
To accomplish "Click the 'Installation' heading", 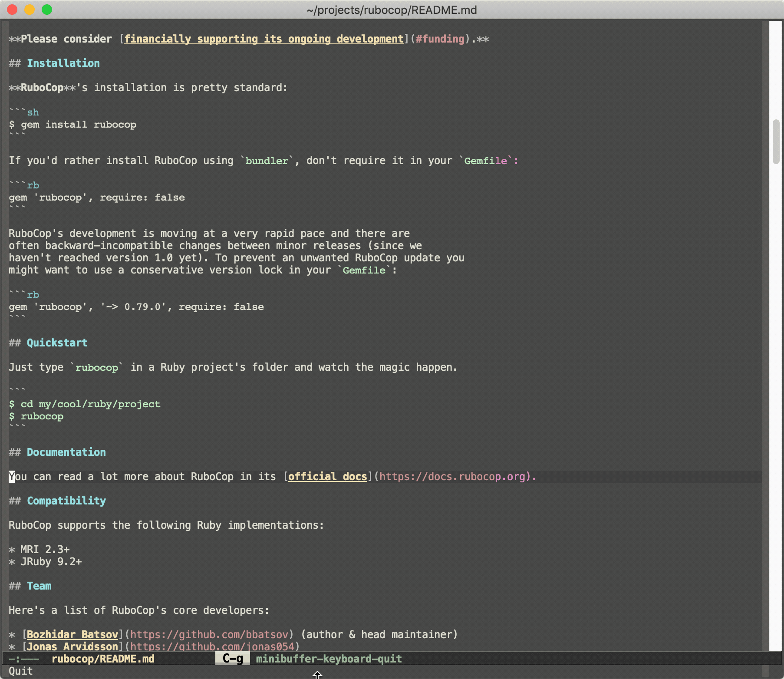I will pyautogui.click(x=63, y=63).
